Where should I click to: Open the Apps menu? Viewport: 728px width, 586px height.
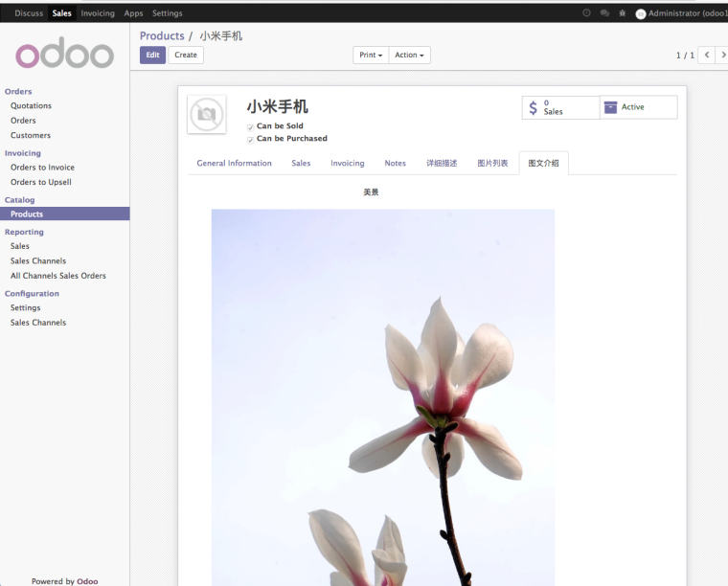click(133, 13)
